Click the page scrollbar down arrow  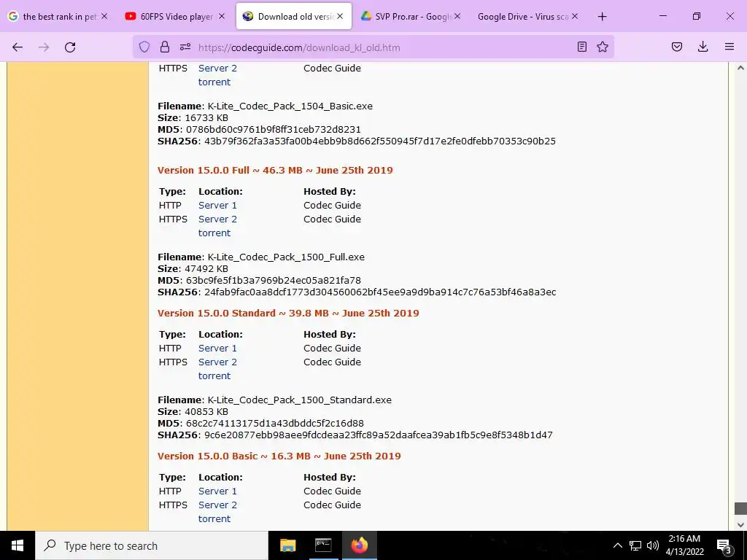(740, 525)
